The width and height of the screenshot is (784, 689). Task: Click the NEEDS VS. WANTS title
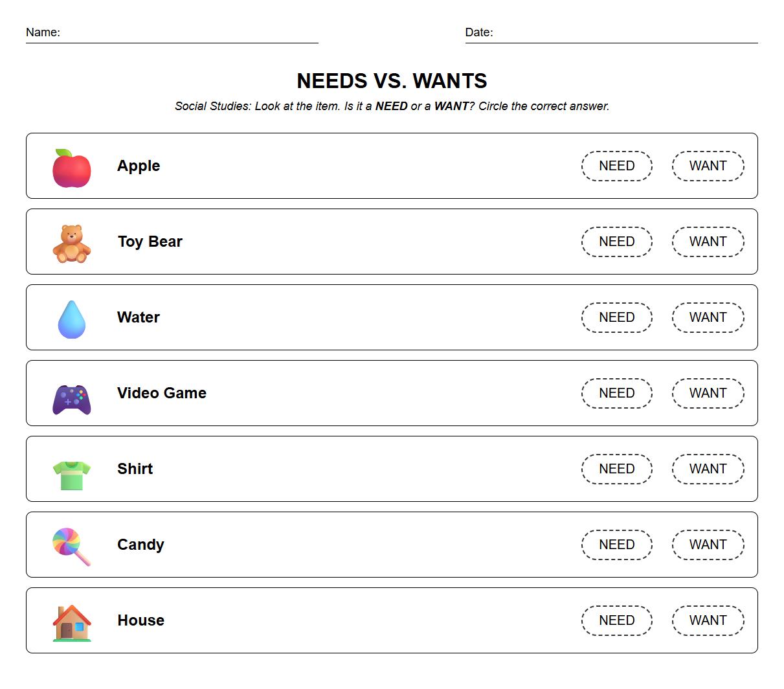[x=392, y=81]
